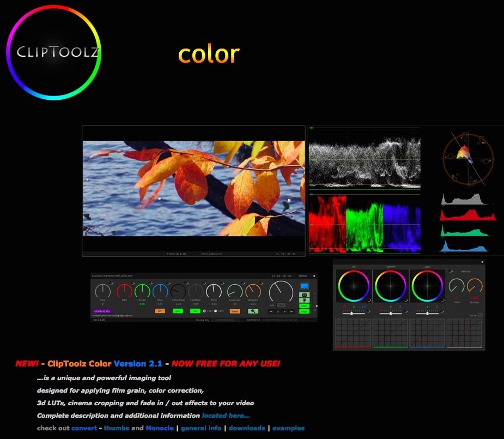Reset the Saturation dial with its reset icon
Screen dimensions: 504x439
tap(186, 284)
